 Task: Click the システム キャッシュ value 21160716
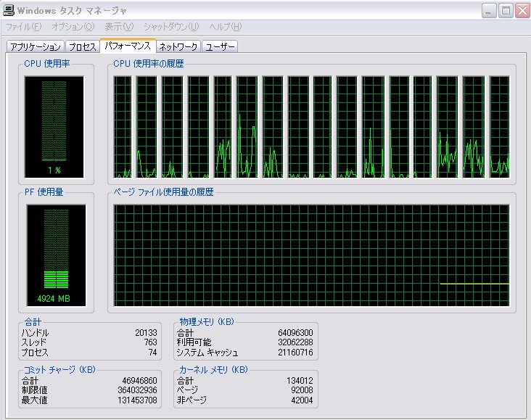pyautogui.click(x=295, y=353)
